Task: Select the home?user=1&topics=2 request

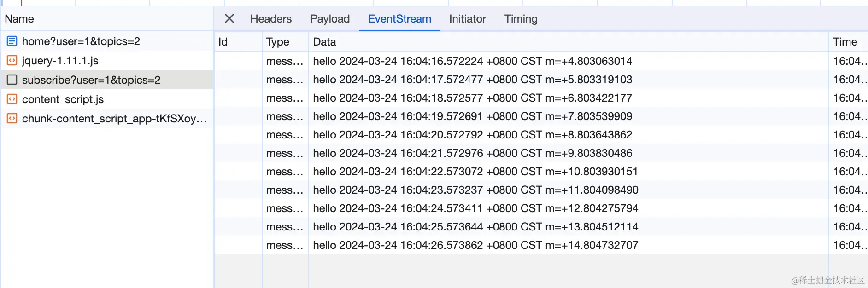Action: pos(81,41)
